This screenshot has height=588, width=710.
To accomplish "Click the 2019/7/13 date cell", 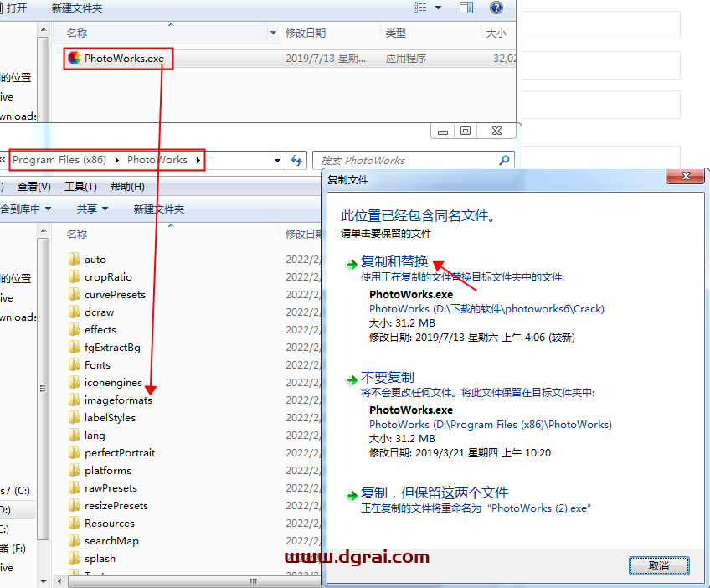I will [x=326, y=59].
